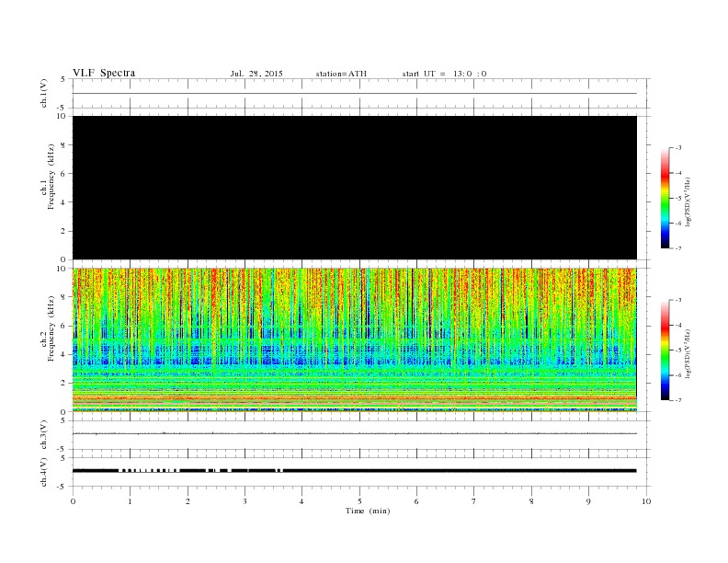
Task: Click the 'ch.3(V)' axis label
Action: click(x=43, y=434)
